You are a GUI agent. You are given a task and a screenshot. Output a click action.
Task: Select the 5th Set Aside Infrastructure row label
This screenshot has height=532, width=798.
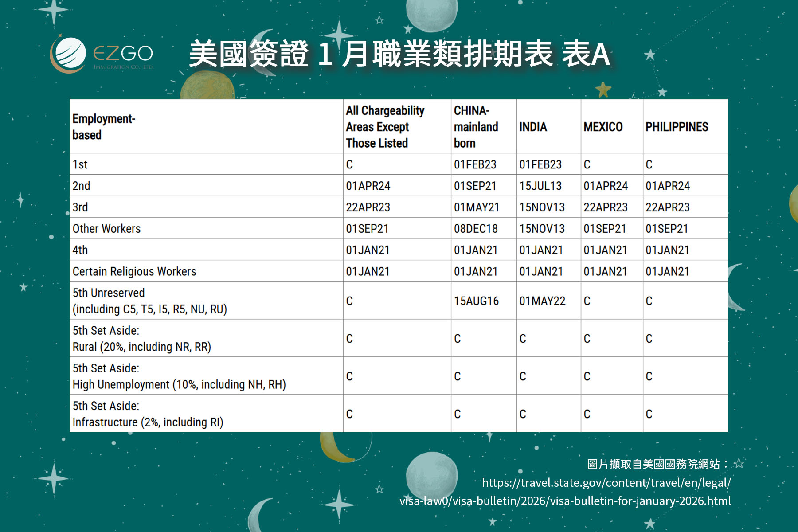148,414
